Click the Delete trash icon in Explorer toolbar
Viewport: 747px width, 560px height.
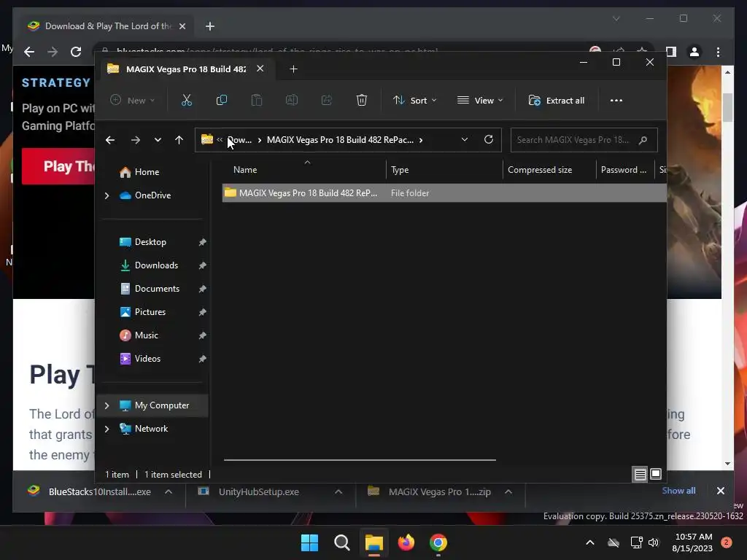[x=362, y=101]
